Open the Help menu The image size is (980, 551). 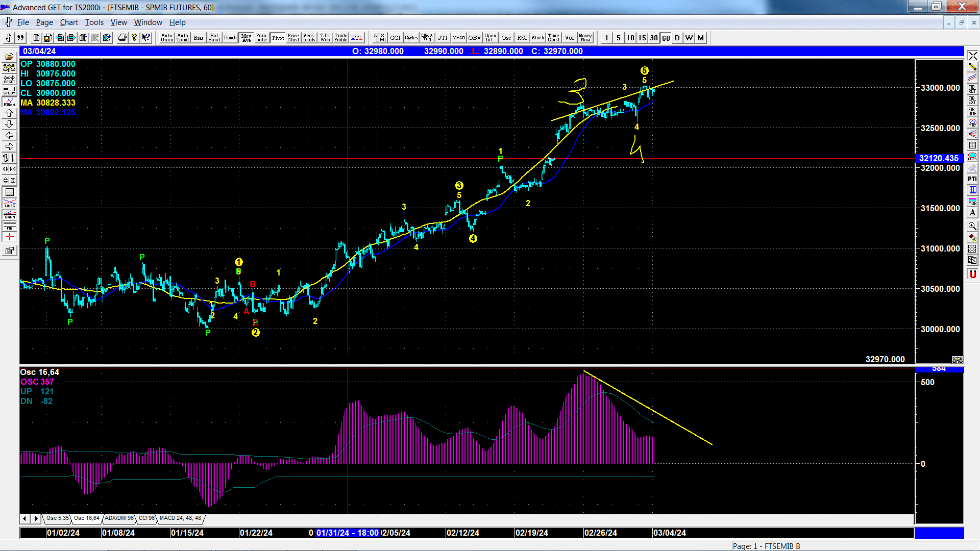pos(178,22)
